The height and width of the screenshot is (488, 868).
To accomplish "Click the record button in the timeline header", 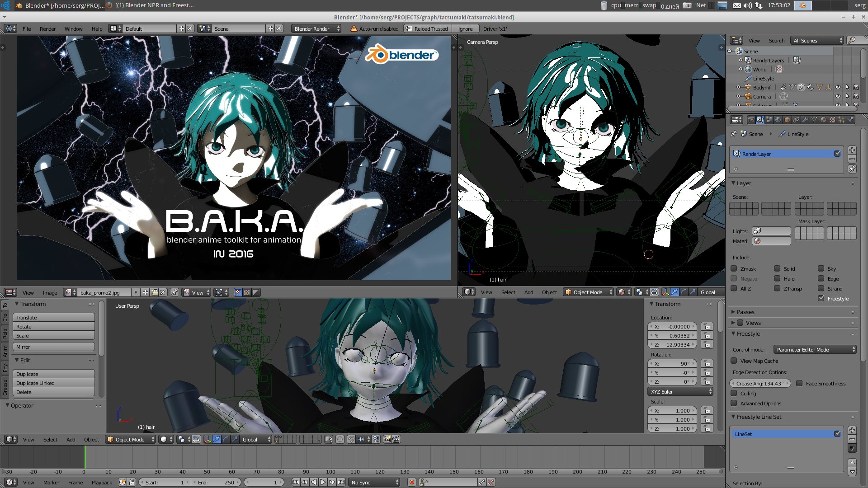I will click(412, 482).
